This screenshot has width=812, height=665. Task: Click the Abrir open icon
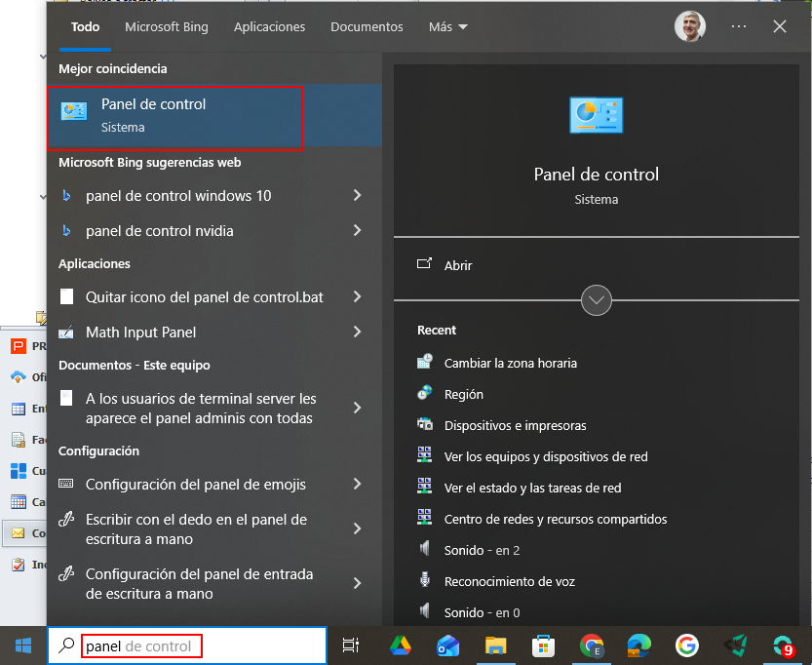tap(424, 263)
